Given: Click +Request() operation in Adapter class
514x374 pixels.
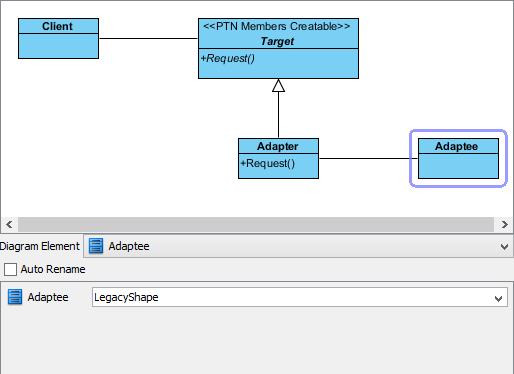Looking at the screenshot, I should coord(268,163).
